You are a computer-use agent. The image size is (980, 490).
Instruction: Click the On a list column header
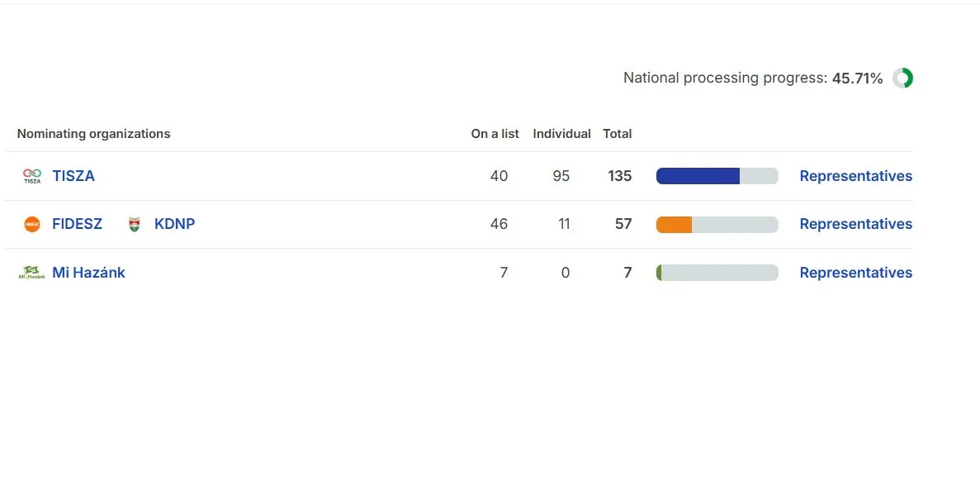[495, 134]
